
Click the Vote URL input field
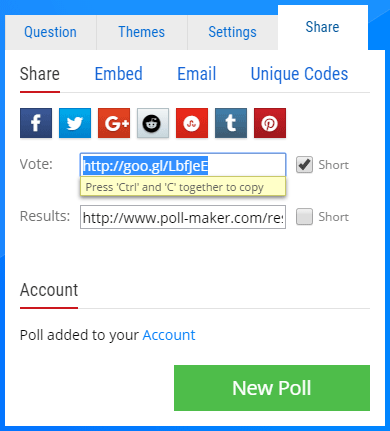[183, 165]
